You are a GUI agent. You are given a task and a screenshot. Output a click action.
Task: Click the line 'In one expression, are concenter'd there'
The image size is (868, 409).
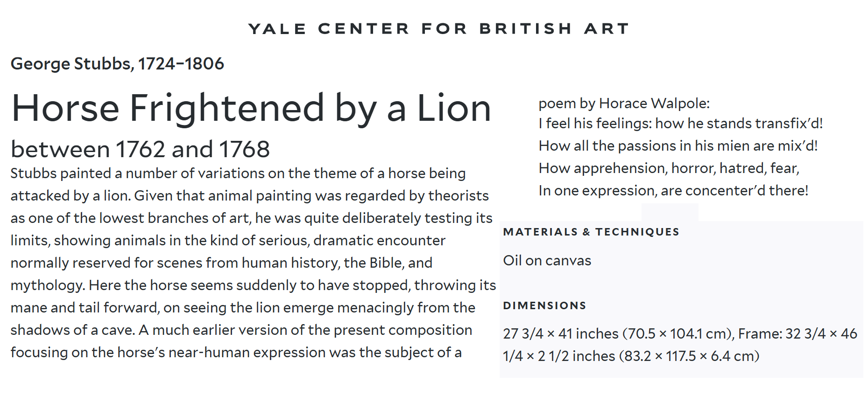tap(673, 190)
